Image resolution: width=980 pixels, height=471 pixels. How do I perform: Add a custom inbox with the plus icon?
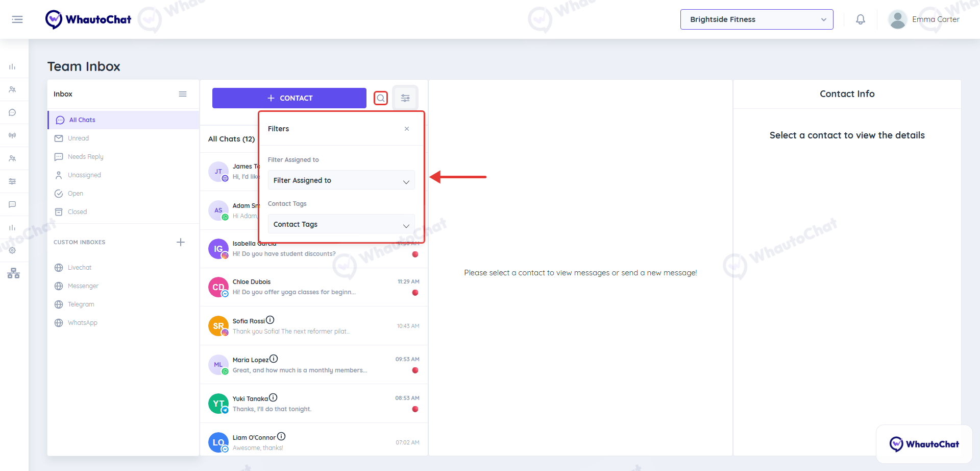(x=181, y=242)
